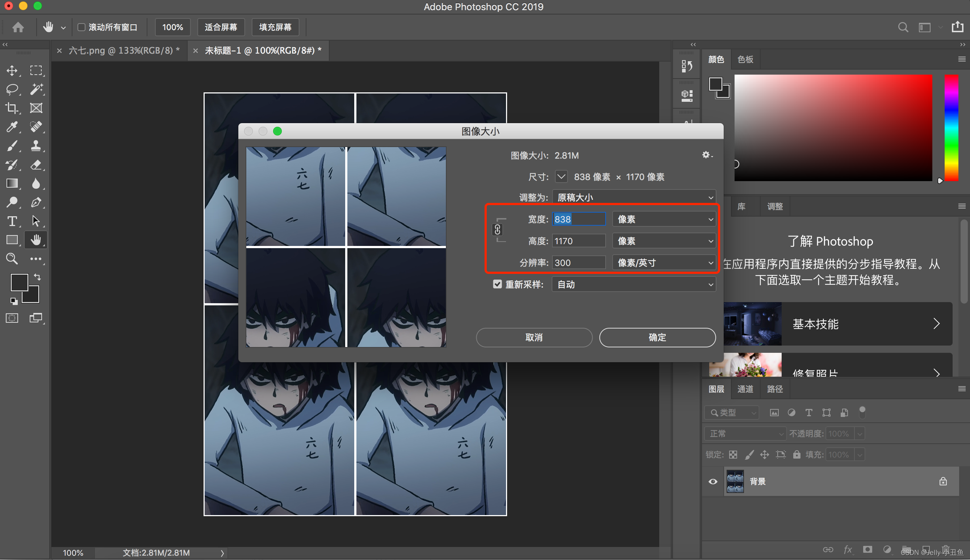This screenshot has width=970, height=560.
Task: Hide the Background layer eye icon
Action: point(713,481)
